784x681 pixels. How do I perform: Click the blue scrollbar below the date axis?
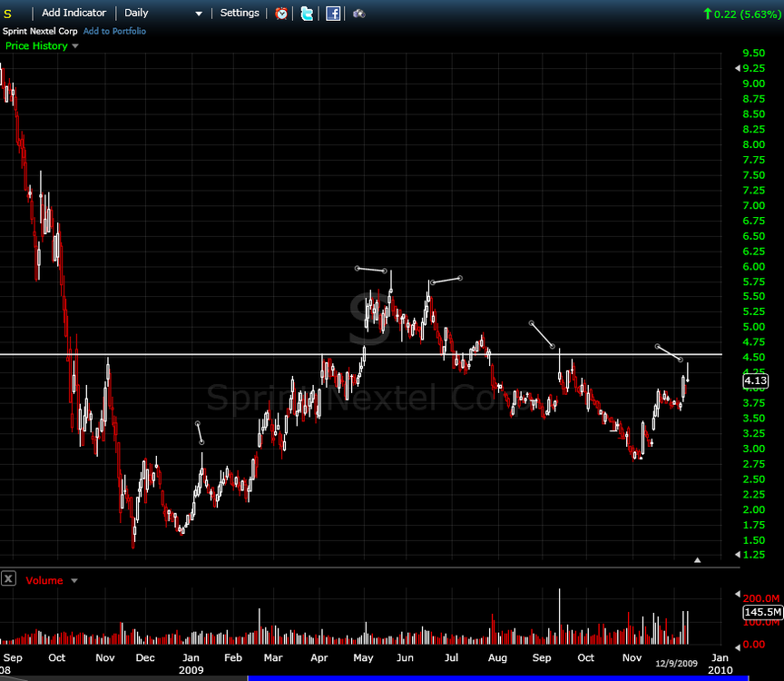(498, 678)
